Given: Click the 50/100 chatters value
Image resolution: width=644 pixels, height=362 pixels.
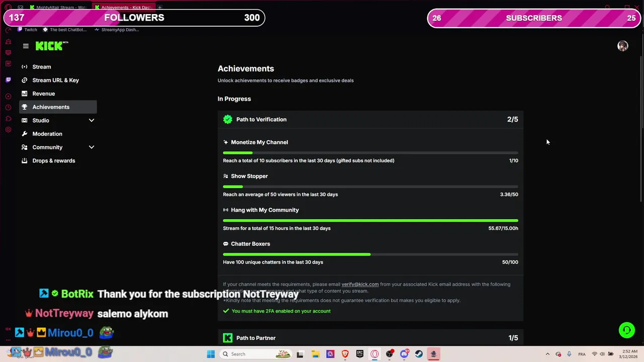Looking at the screenshot, I should click(x=510, y=262).
